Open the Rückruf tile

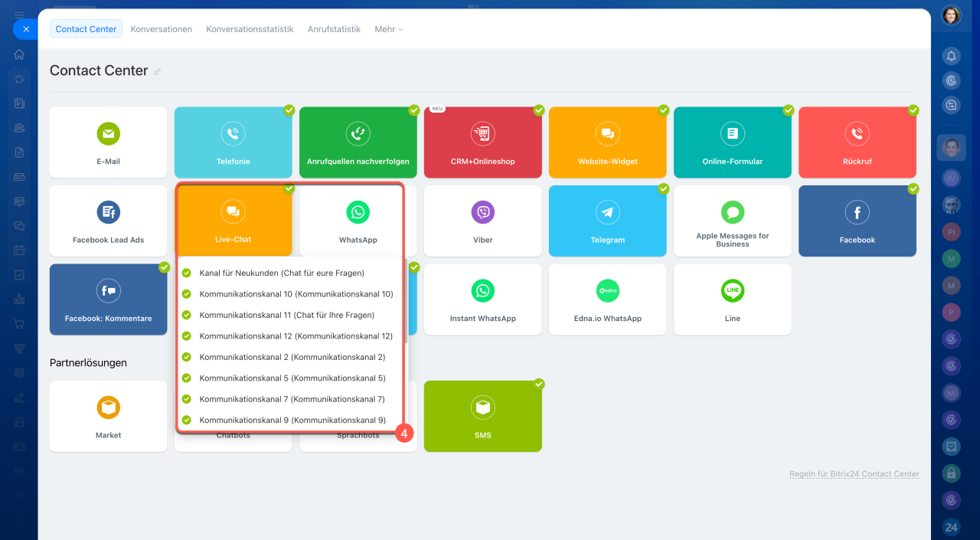coord(857,142)
